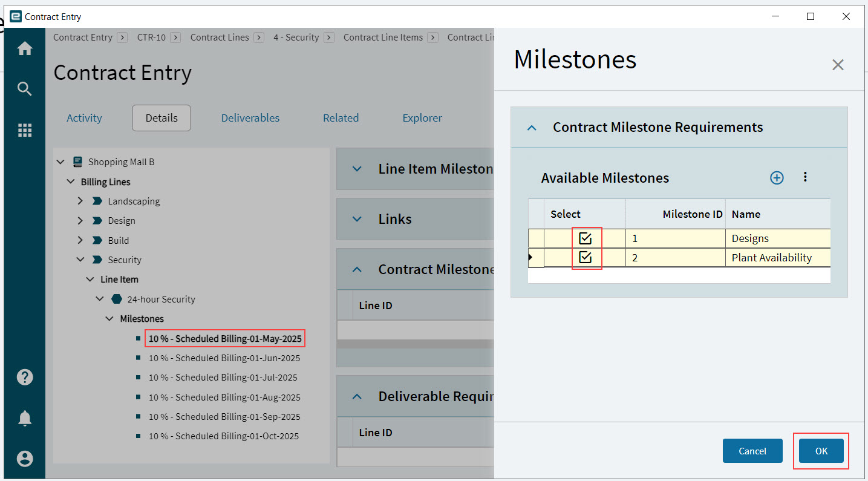Collapse the Billing Lines tree node
The width and height of the screenshot is (868, 481).
(x=71, y=182)
